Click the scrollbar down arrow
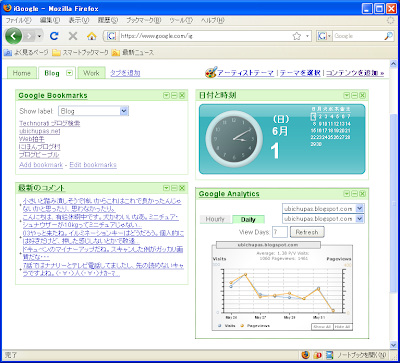Screen dimensions: 400x363 394,344
